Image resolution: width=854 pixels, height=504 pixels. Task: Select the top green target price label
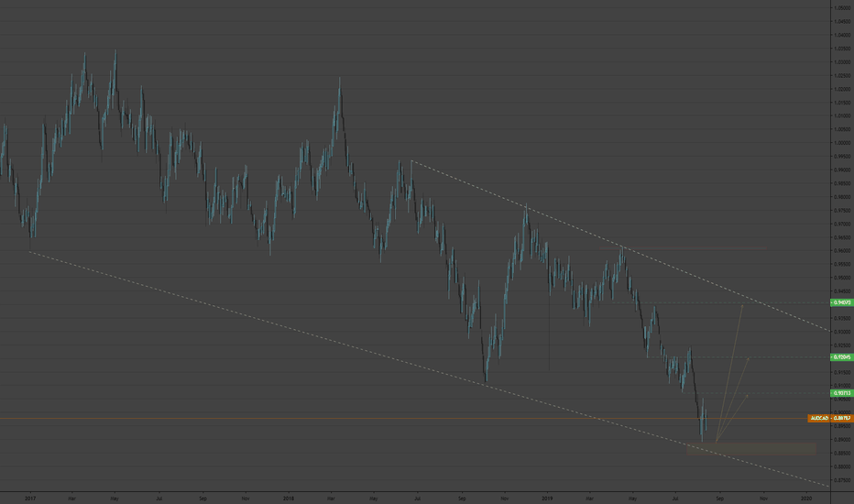(841, 302)
